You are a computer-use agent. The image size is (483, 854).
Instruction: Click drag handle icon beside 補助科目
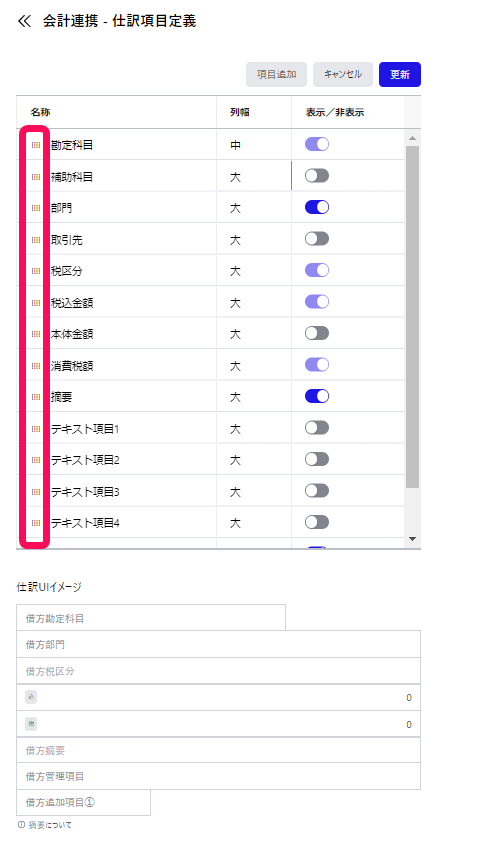36,176
